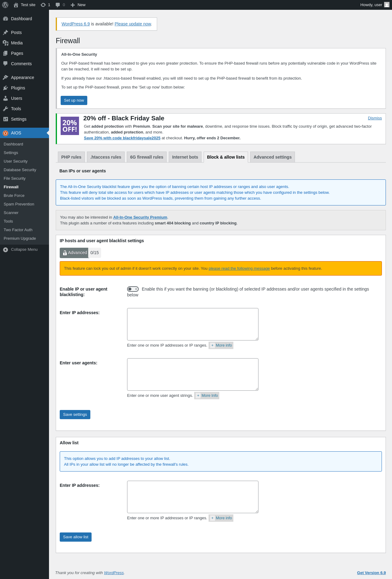Click please read the following message link
Viewport: 392px width, 579px height.
click(x=239, y=269)
